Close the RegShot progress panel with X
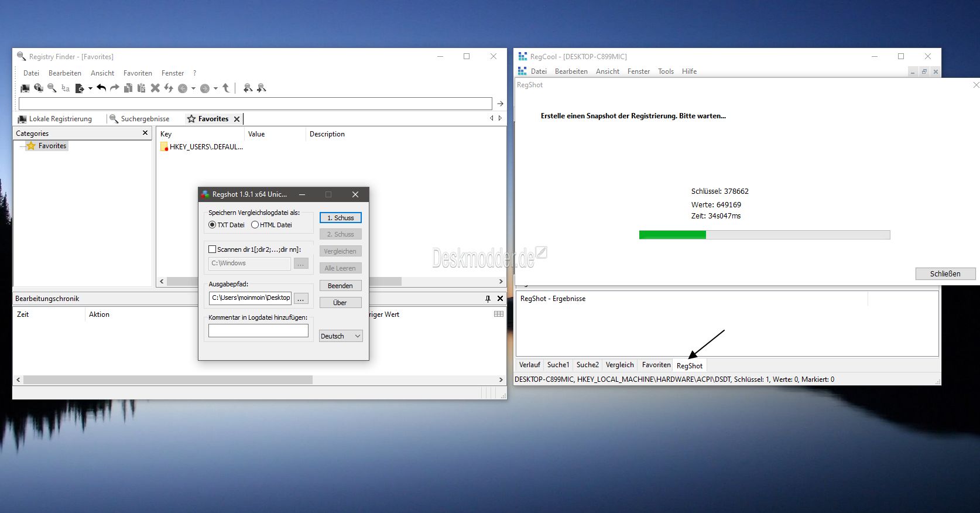The width and height of the screenshot is (980, 513). 976,85
